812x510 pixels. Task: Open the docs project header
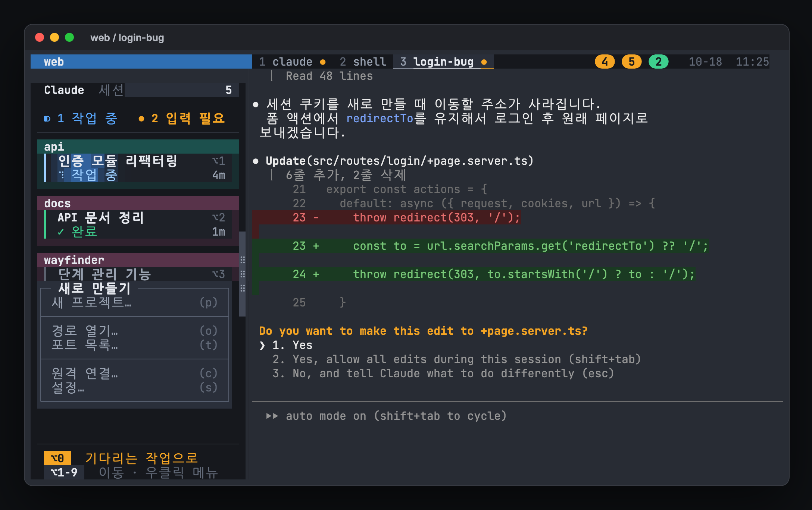coord(138,203)
